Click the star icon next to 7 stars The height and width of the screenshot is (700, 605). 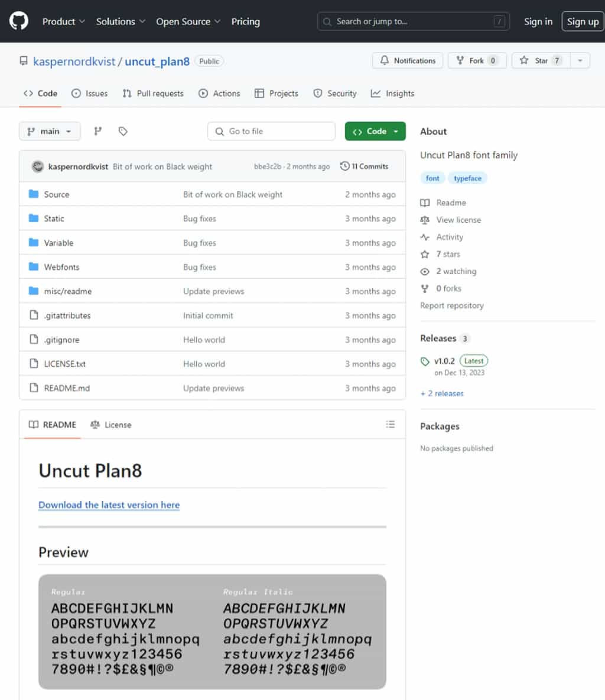[x=425, y=254]
